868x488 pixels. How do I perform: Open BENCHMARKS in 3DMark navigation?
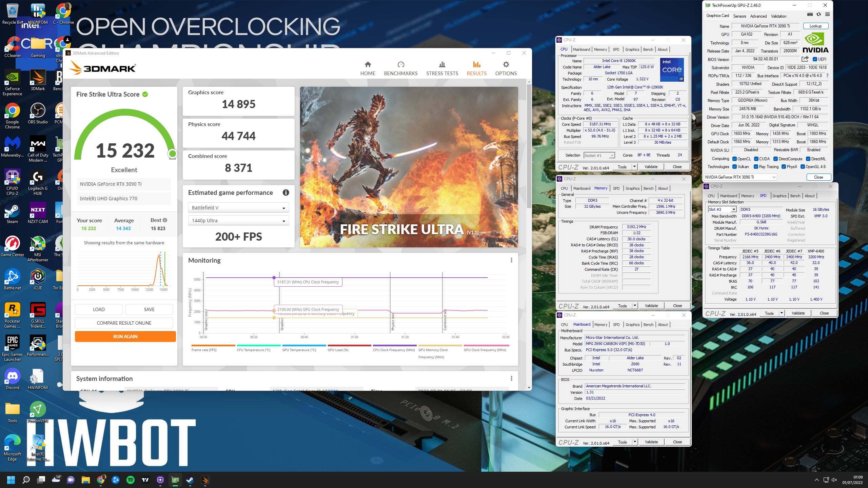[x=401, y=69]
